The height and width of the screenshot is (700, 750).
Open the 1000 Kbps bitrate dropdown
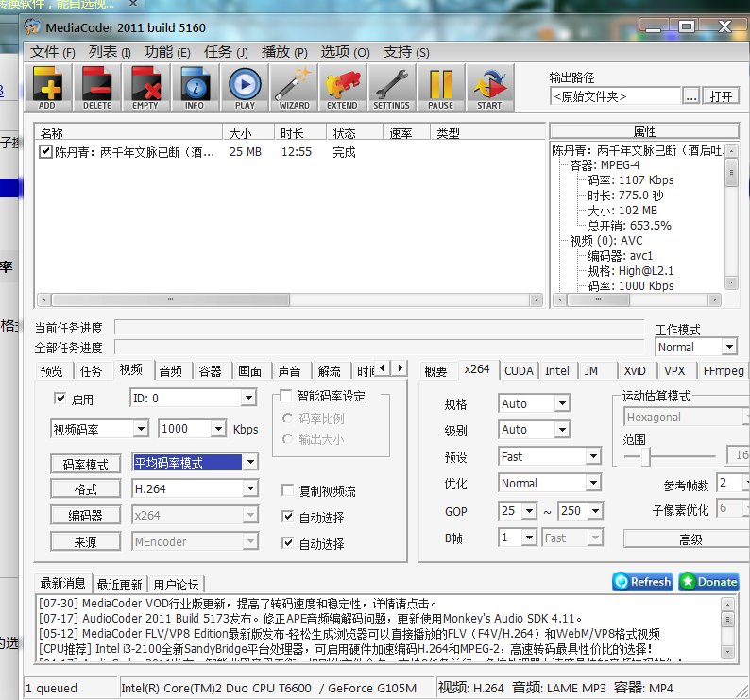click(218, 428)
